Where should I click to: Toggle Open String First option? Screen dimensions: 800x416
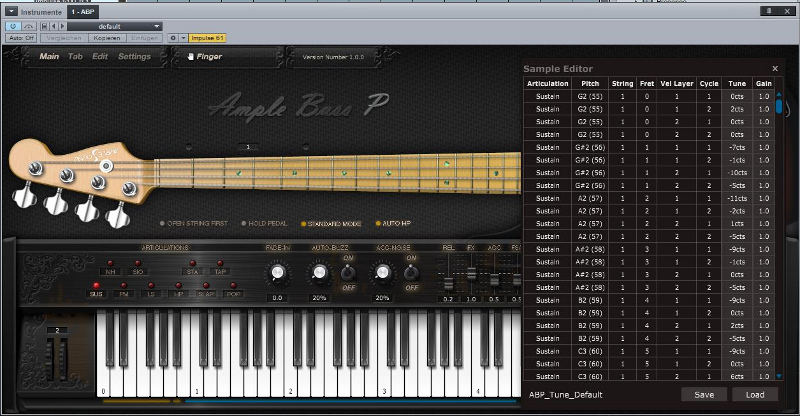coord(194,224)
